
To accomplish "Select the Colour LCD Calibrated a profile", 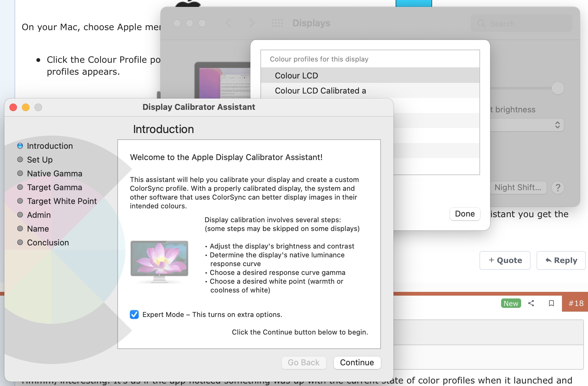I will [370, 90].
